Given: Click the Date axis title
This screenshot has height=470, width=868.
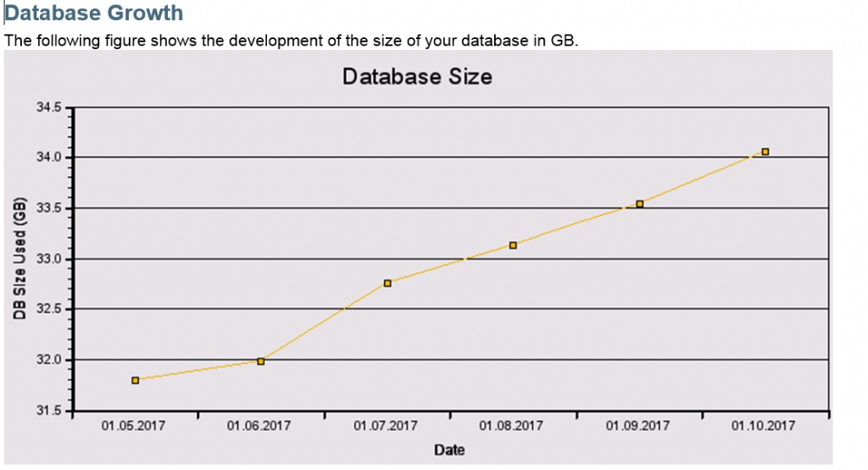Looking at the screenshot, I should coord(449,450).
